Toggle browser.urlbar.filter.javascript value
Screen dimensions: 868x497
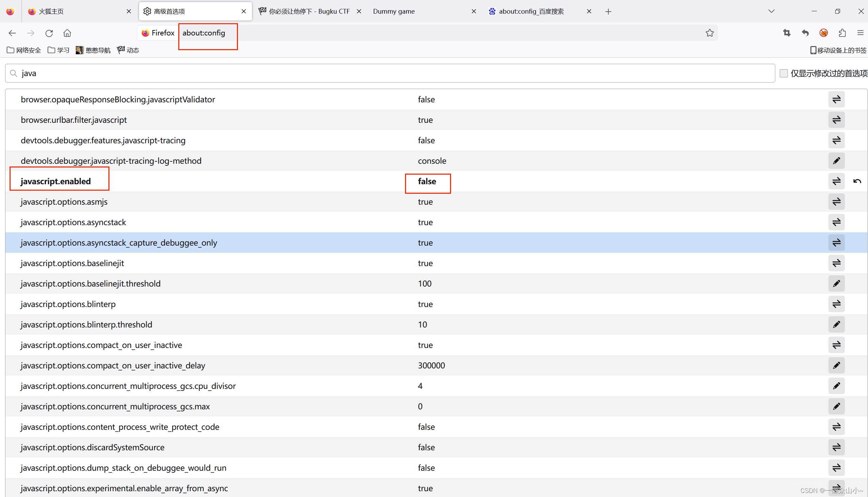coord(836,120)
